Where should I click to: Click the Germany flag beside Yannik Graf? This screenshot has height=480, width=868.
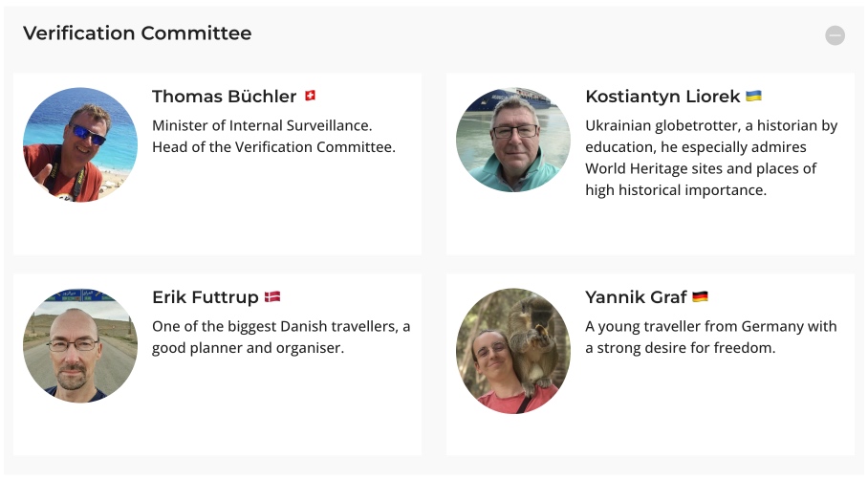700,297
